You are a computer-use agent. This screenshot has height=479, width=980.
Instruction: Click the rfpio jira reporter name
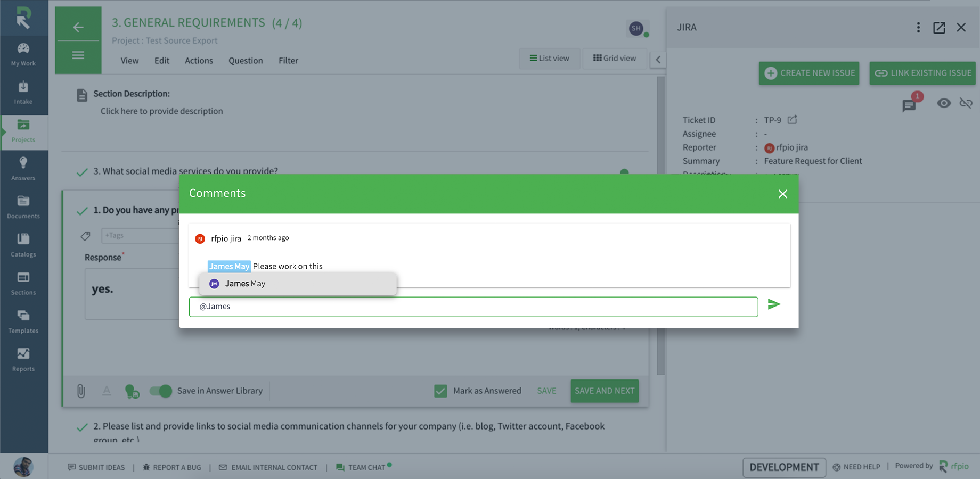pos(792,147)
